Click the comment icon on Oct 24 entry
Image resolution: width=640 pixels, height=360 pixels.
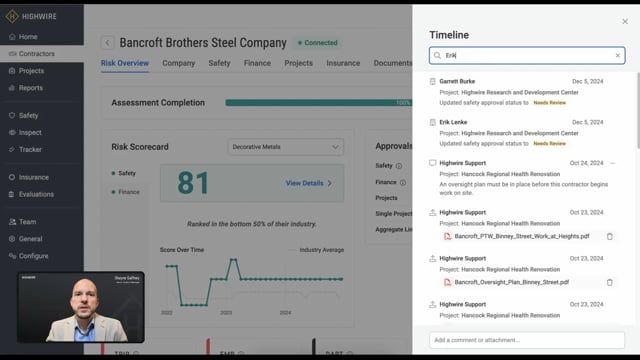[433, 163]
